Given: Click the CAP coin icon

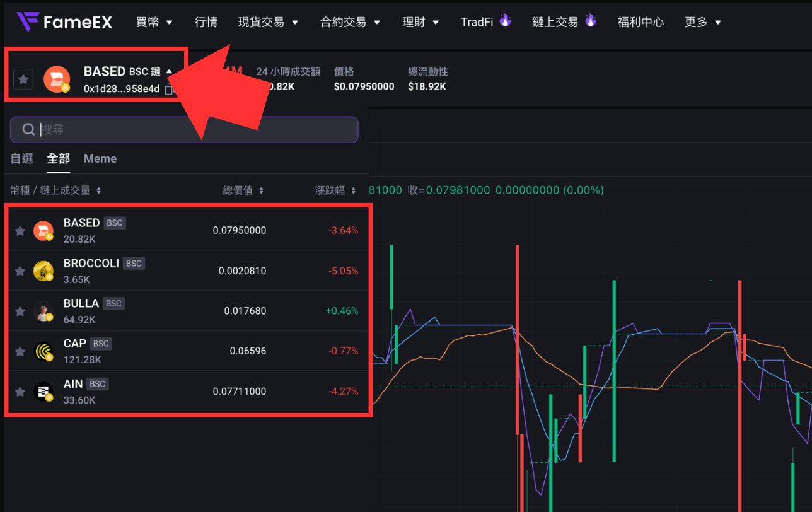Looking at the screenshot, I should coord(43,351).
